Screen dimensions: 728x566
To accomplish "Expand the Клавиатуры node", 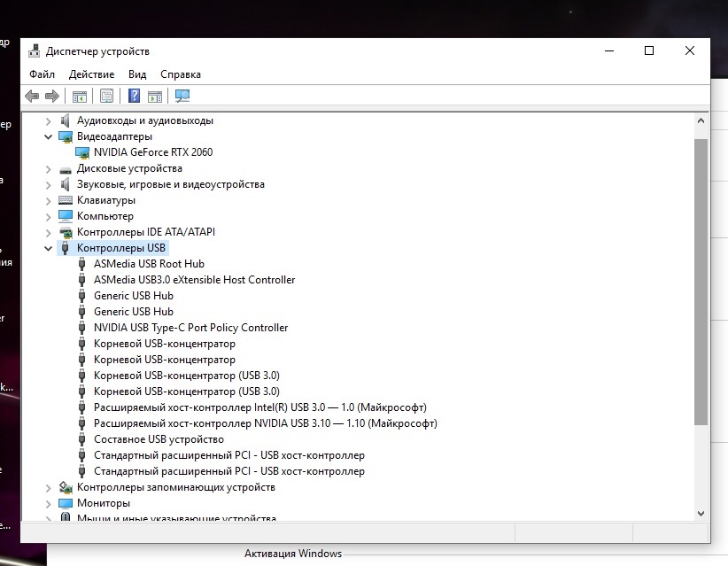I will pos(49,201).
